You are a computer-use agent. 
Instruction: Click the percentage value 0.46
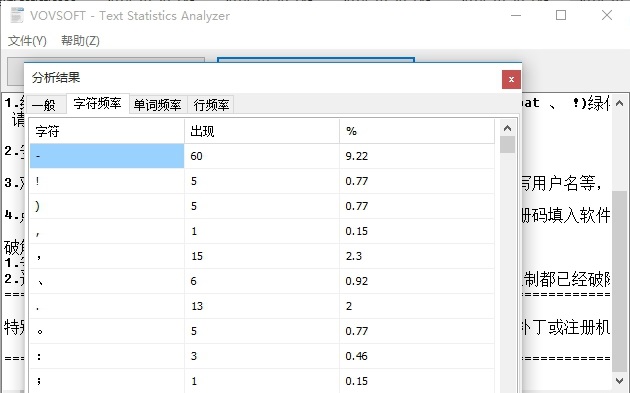357,356
